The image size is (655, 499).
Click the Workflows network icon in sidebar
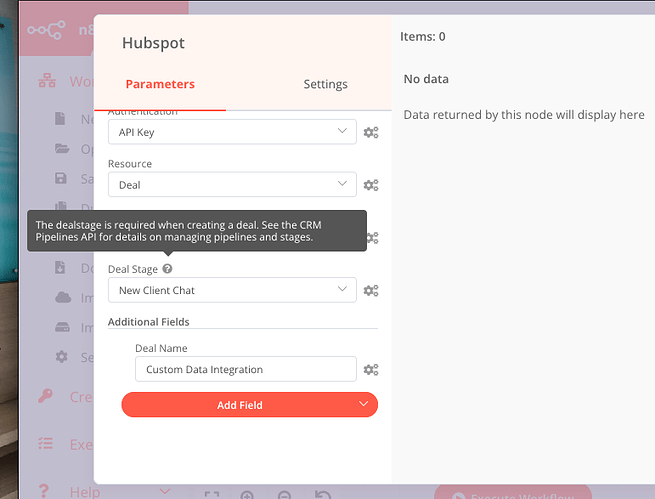point(45,81)
